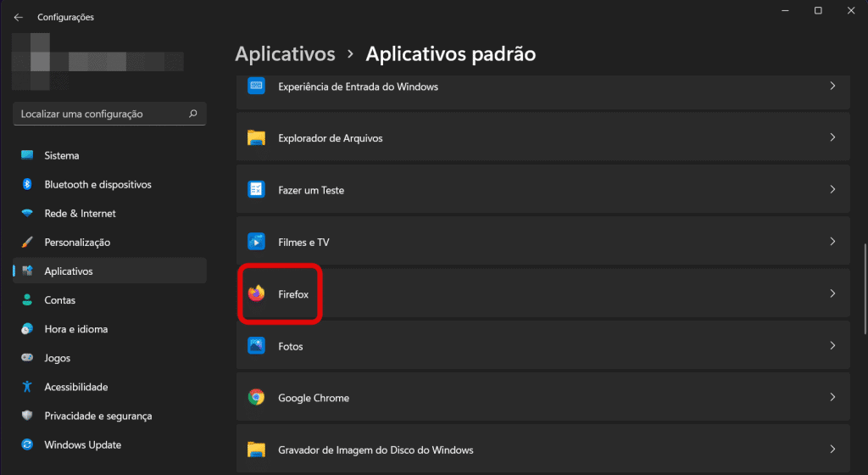Image resolution: width=868 pixels, height=475 pixels.
Task: Click the search magnifier icon
Action: [192, 114]
